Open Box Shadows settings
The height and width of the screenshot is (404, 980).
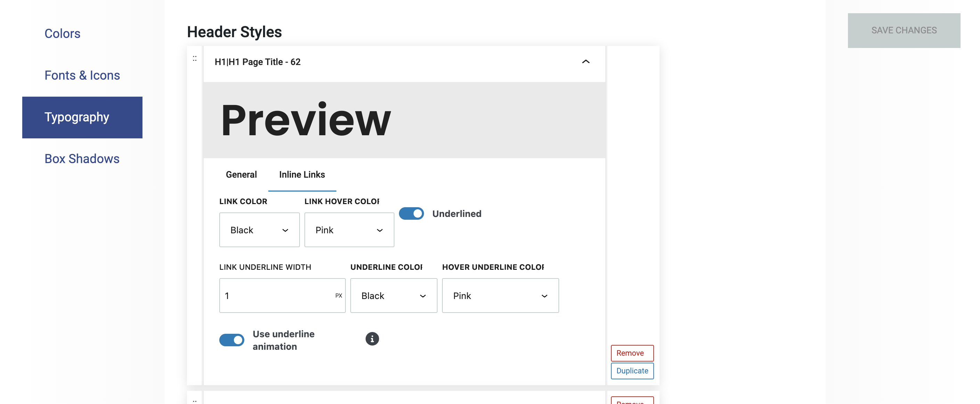click(82, 159)
